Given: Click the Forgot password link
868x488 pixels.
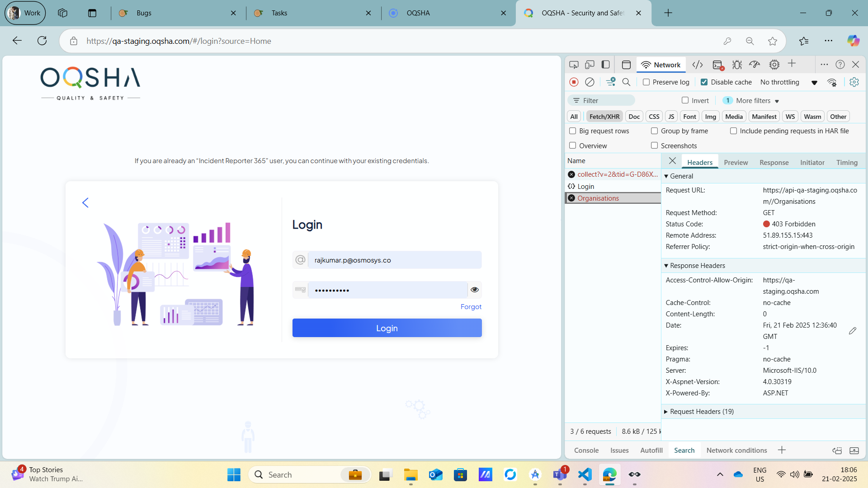Looking at the screenshot, I should [x=471, y=307].
